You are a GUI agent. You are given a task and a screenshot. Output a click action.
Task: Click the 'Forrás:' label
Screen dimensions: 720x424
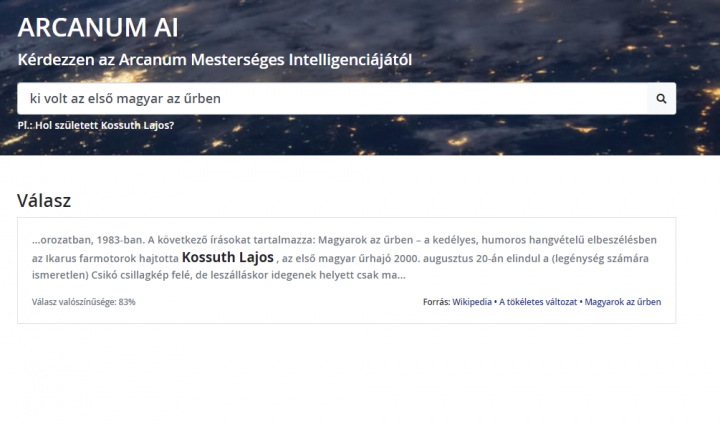click(436, 302)
